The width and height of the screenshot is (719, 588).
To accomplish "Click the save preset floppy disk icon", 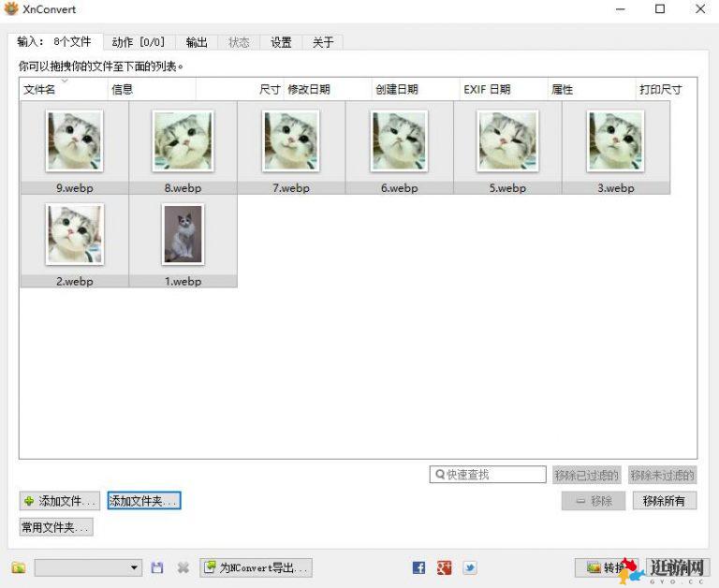I will point(157,567).
